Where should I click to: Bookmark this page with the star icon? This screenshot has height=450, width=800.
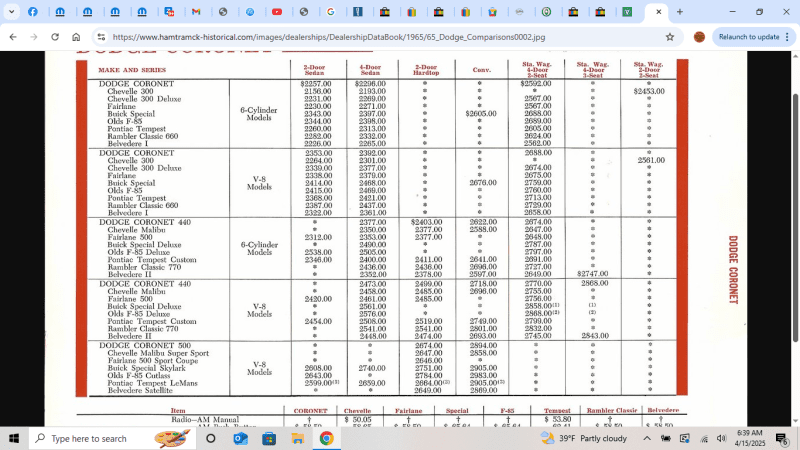pyautogui.click(x=670, y=37)
